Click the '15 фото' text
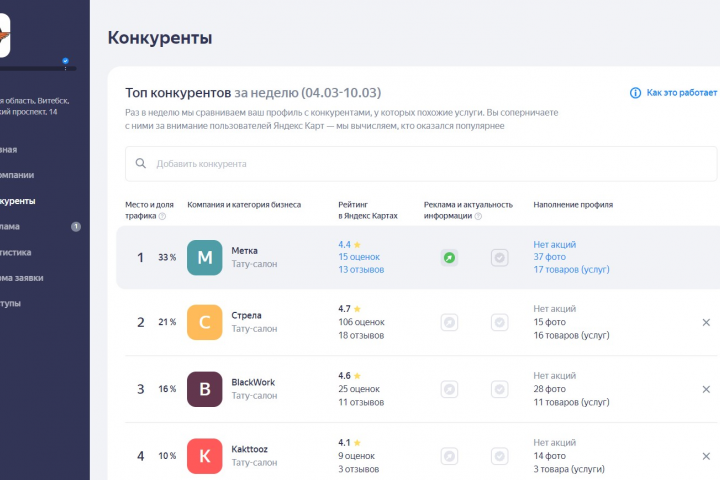 pos(549,322)
